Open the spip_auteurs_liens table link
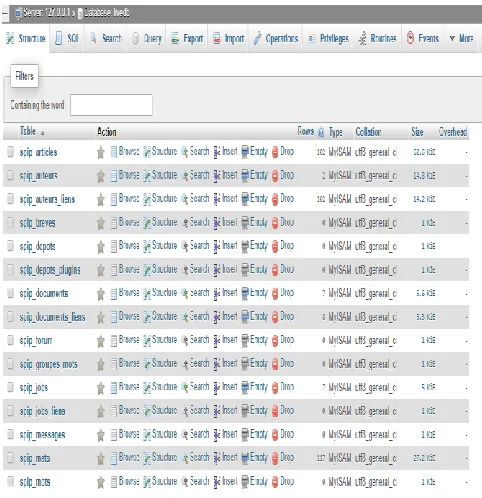The image size is (482, 498). pyautogui.click(x=47, y=199)
